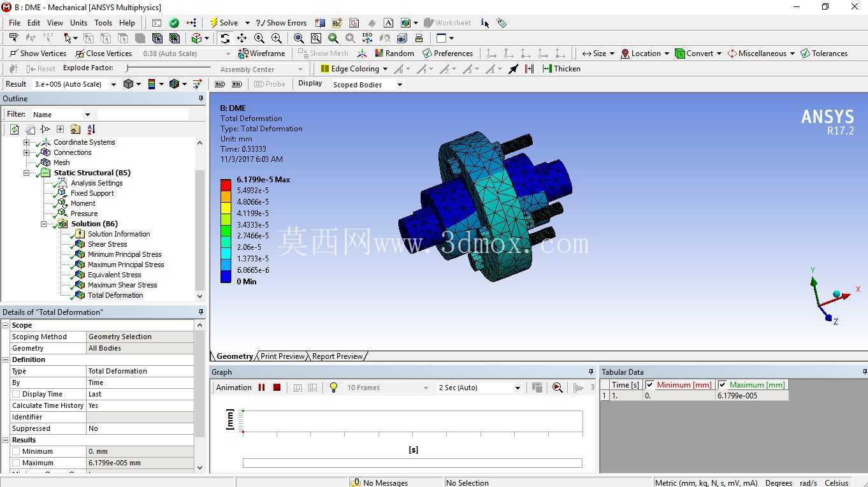
Task: Pause the animation
Action: point(261,388)
